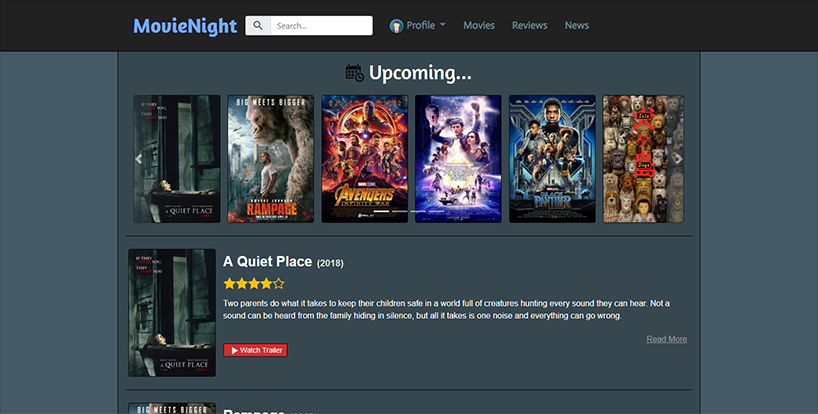Open A Quiet Place poster in carousel
The image size is (818, 414).
[177, 159]
